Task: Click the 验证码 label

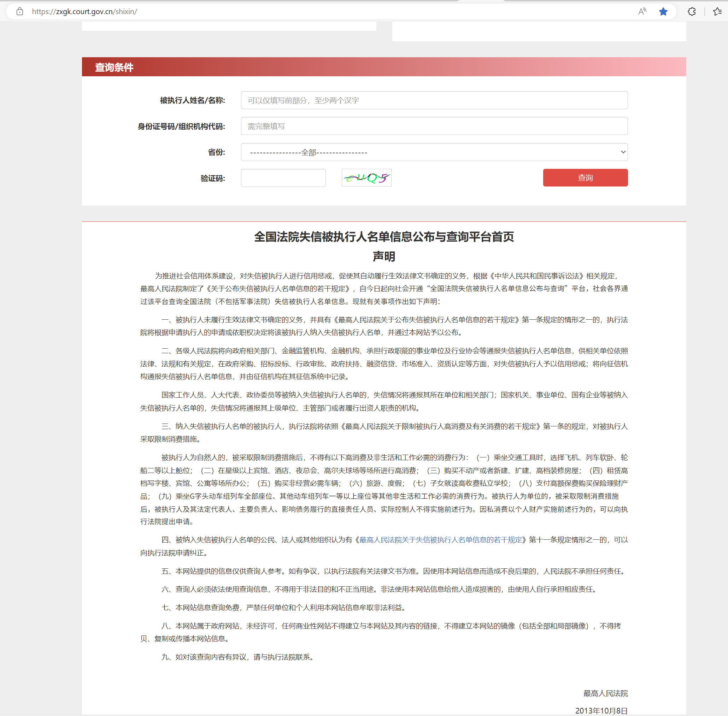Action: [212, 178]
